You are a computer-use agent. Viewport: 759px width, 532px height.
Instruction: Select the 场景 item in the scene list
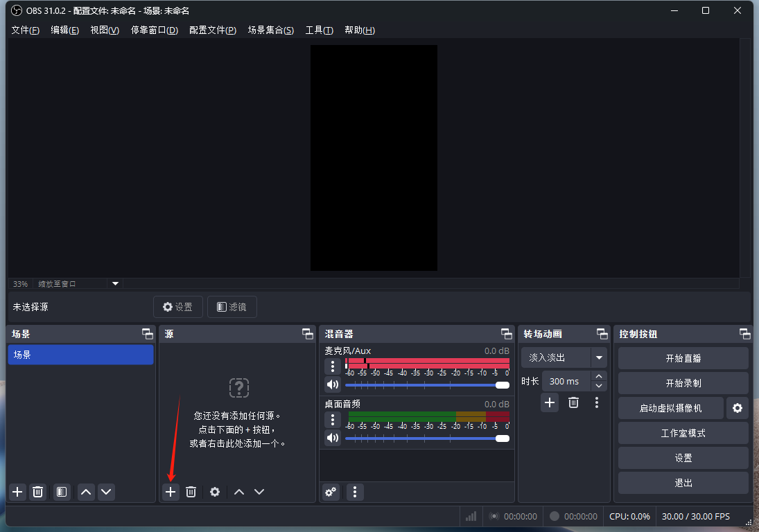click(x=80, y=355)
